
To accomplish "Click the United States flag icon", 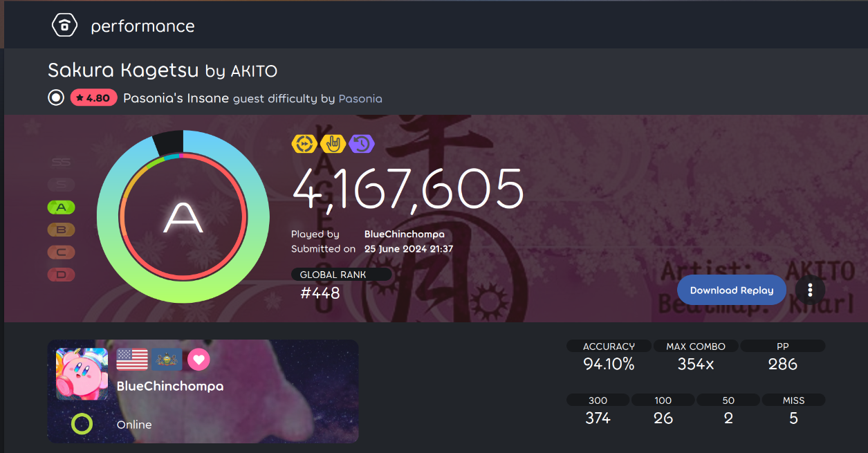I will click(132, 360).
